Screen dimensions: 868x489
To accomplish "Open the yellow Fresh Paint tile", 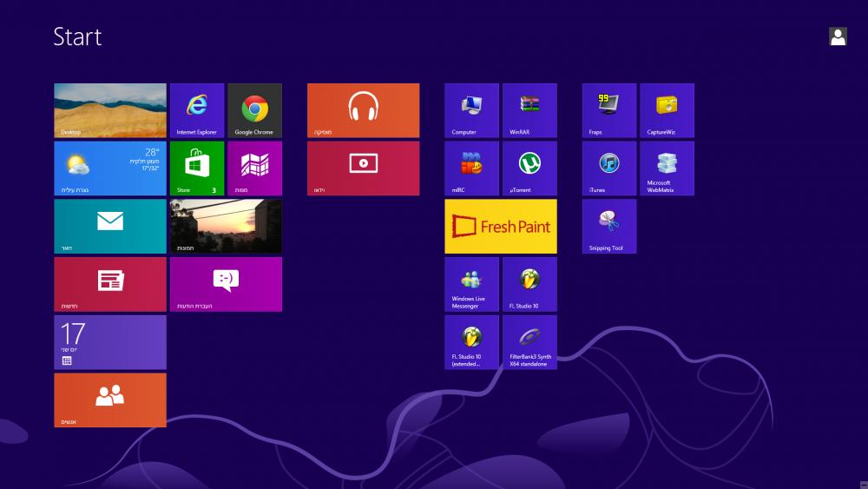I will [x=501, y=226].
